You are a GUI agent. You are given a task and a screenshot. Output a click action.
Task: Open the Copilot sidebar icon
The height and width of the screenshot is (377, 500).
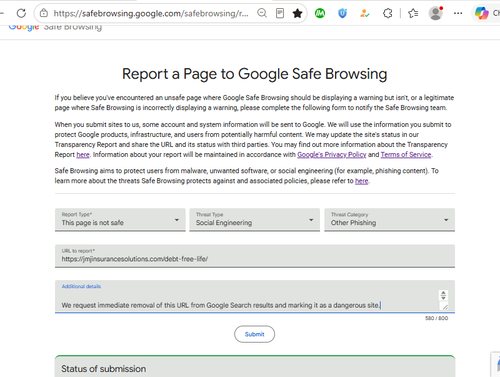(x=482, y=13)
